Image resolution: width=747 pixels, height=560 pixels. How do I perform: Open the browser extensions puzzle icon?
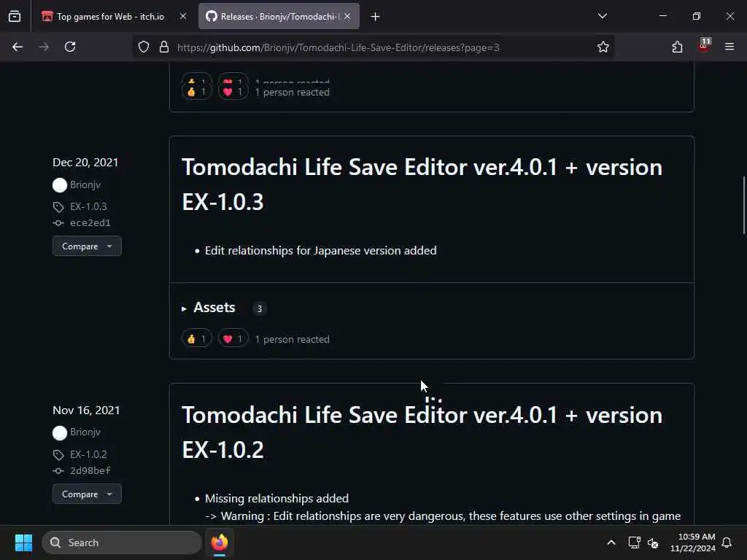tap(677, 47)
